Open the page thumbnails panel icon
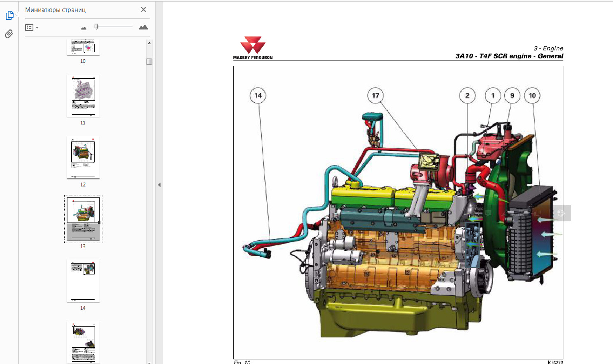This screenshot has height=364, width=613. pyautogui.click(x=9, y=15)
